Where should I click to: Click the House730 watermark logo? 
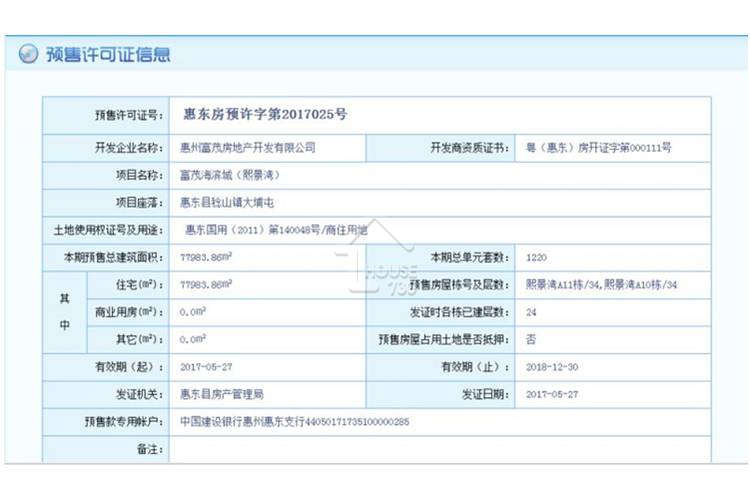click(376, 257)
